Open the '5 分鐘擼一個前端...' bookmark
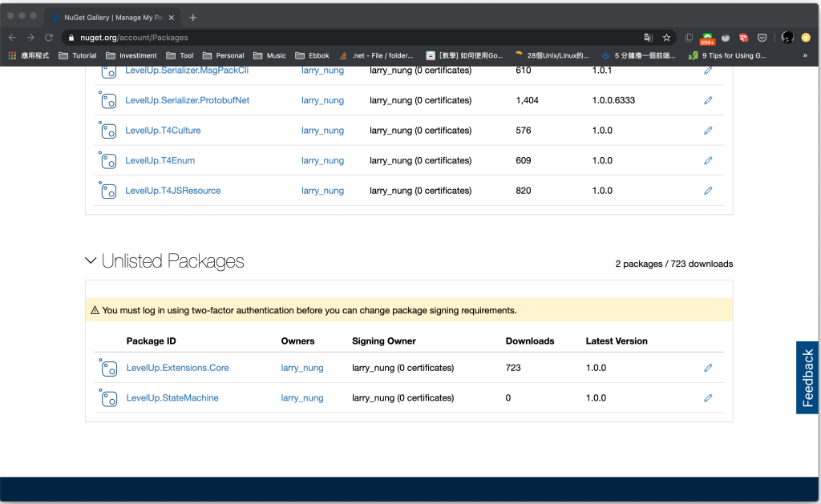The image size is (821, 504). pos(639,55)
